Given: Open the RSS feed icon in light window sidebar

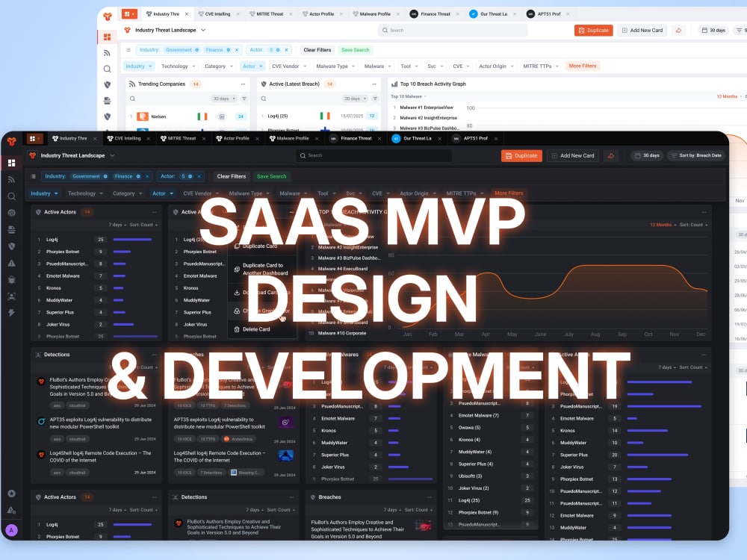Looking at the screenshot, I should [107, 53].
